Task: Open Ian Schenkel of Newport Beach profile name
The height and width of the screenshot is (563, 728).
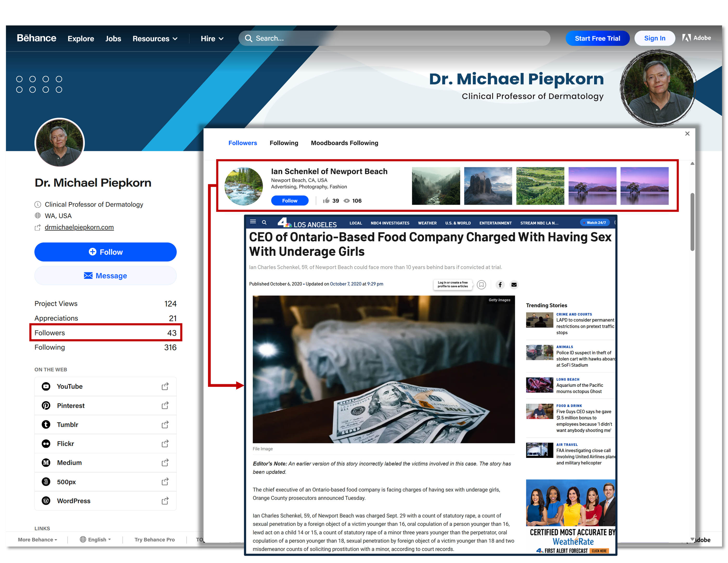Action: [329, 171]
